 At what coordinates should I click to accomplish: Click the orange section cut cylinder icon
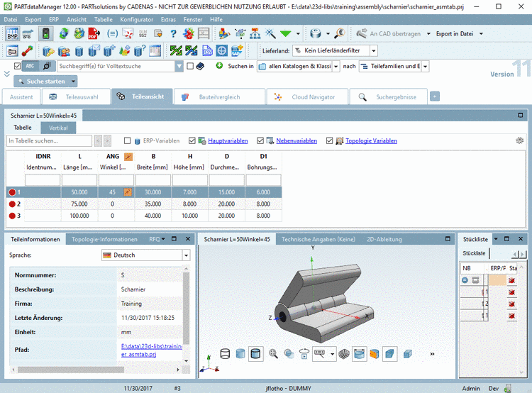point(375,354)
